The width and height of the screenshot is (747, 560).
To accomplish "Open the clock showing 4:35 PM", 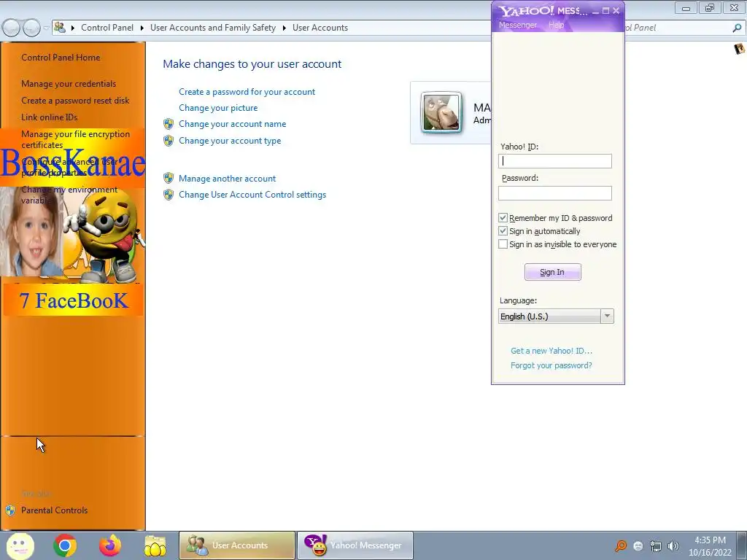I will tap(710, 546).
